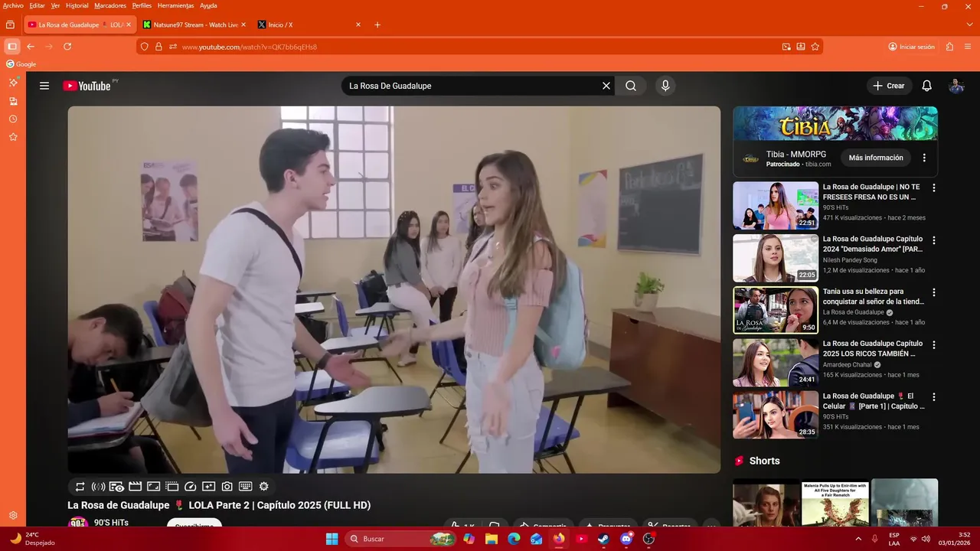Open the Marcadores menu
Viewport: 980px width, 551px height.
pyautogui.click(x=110, y=5)
